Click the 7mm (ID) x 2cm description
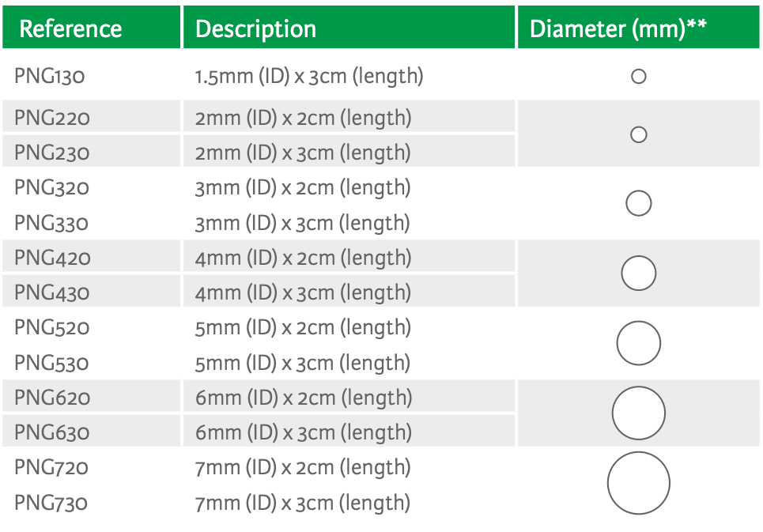The height and width of the screenshot is (532, 763). pyautogui.click(x=303, y=467)
